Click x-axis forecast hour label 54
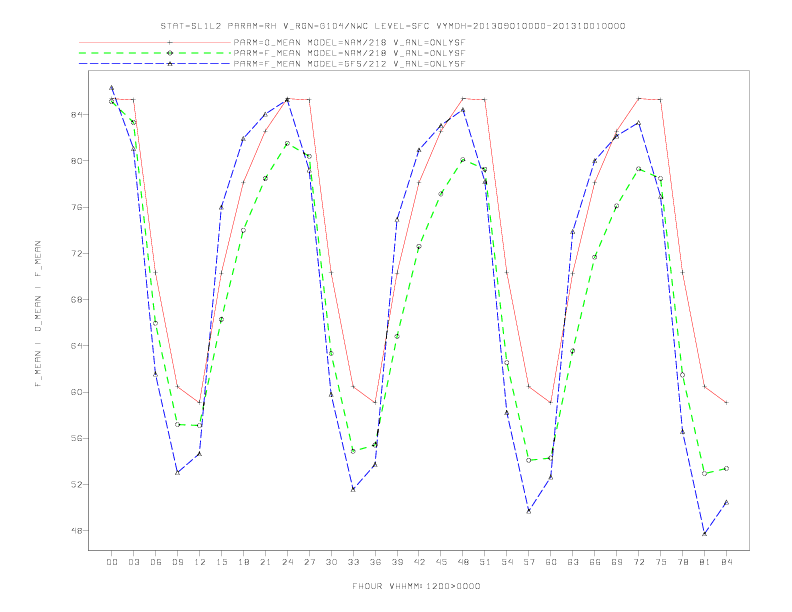The height and width of the screenshot is (612, 792). (x=507, y=562)
